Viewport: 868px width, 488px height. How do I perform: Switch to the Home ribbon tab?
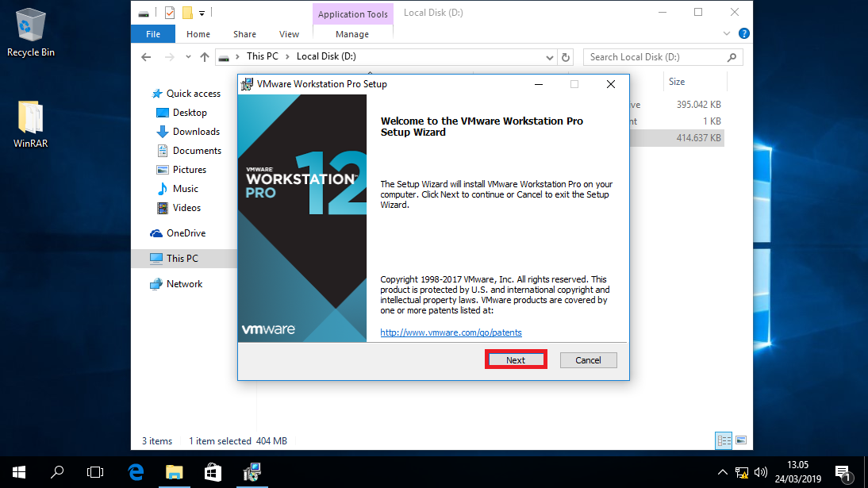[x=198, y=34]
